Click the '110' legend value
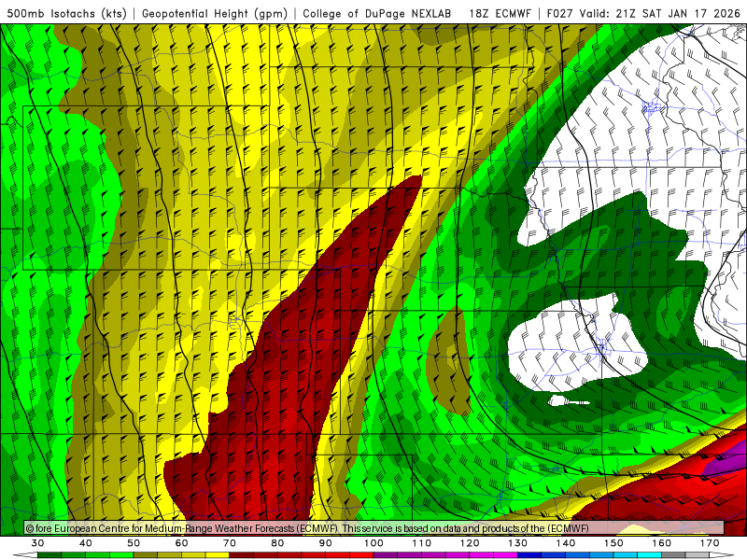The image size is (747, 560). tap(422, 543)
